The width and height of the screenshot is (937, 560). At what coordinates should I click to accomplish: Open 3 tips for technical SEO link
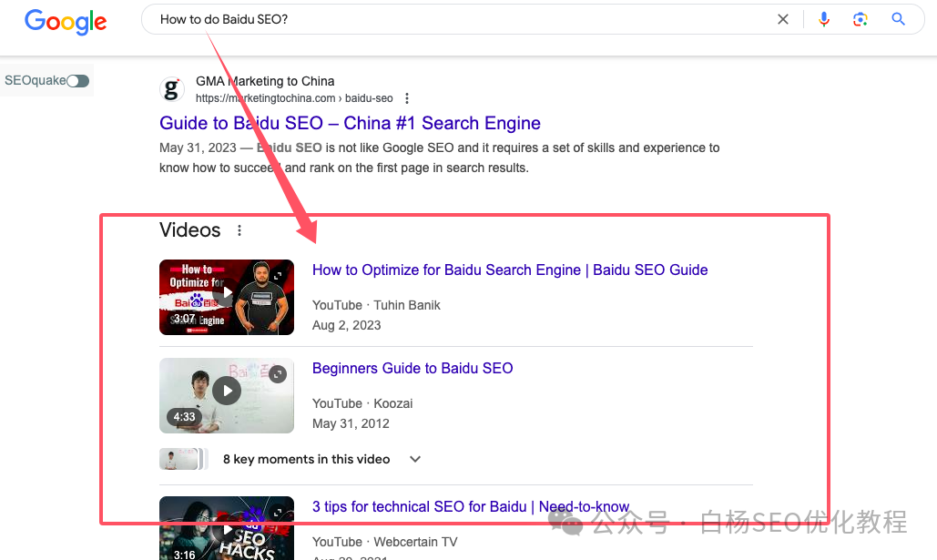(470, 507)
